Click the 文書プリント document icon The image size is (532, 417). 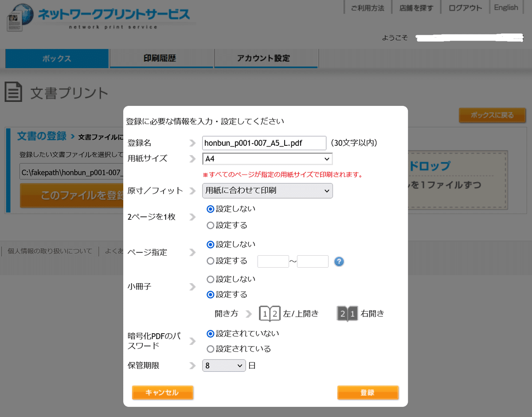(x=14, y=92)
